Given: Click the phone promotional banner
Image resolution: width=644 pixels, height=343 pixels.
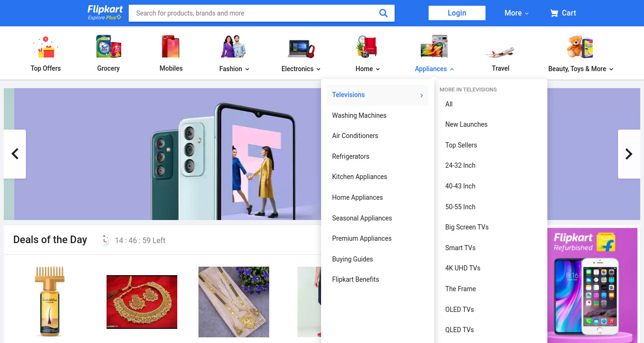Looking at the screenshot, I should (162, 154).
